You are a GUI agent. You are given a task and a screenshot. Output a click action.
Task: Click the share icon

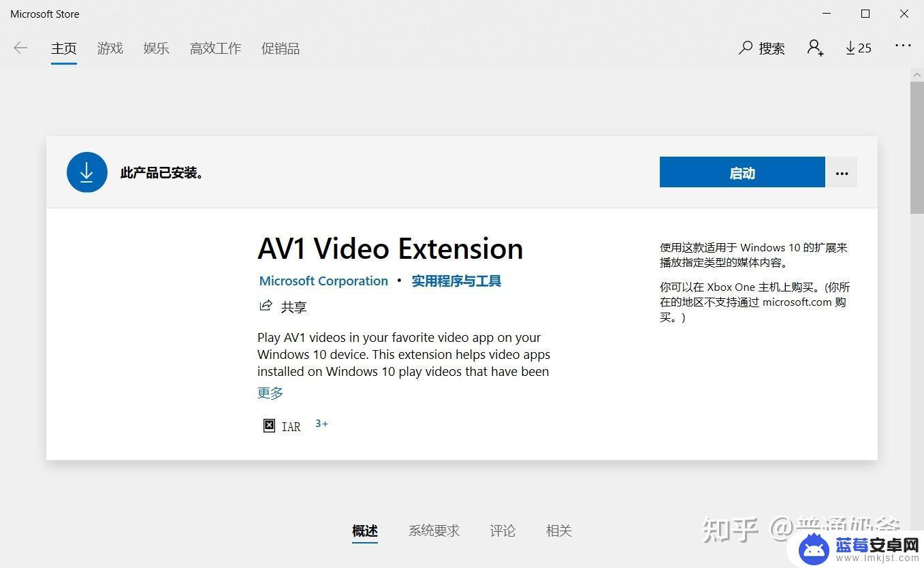[x=266, y=306]
